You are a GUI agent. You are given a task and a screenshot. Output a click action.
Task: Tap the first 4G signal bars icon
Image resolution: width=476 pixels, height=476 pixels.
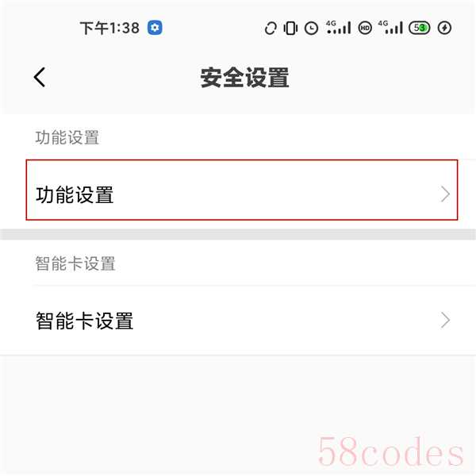tap(339, 27)
